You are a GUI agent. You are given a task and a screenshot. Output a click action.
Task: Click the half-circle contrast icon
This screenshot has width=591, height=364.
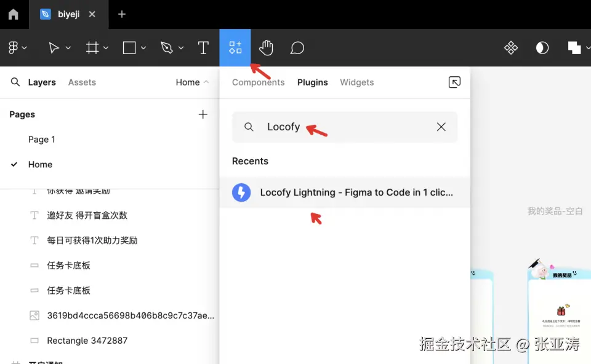coord(542,48)
